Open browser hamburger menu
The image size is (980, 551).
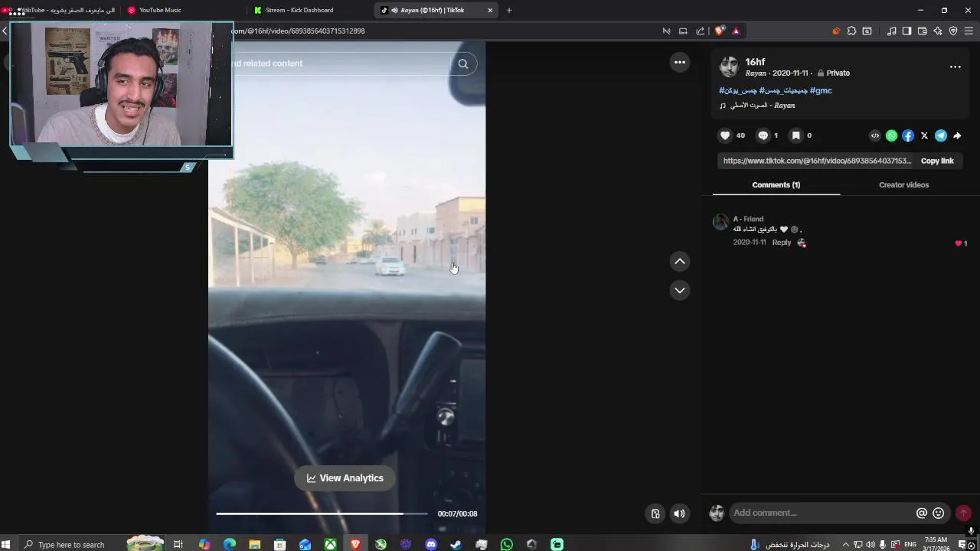(969, 31)
